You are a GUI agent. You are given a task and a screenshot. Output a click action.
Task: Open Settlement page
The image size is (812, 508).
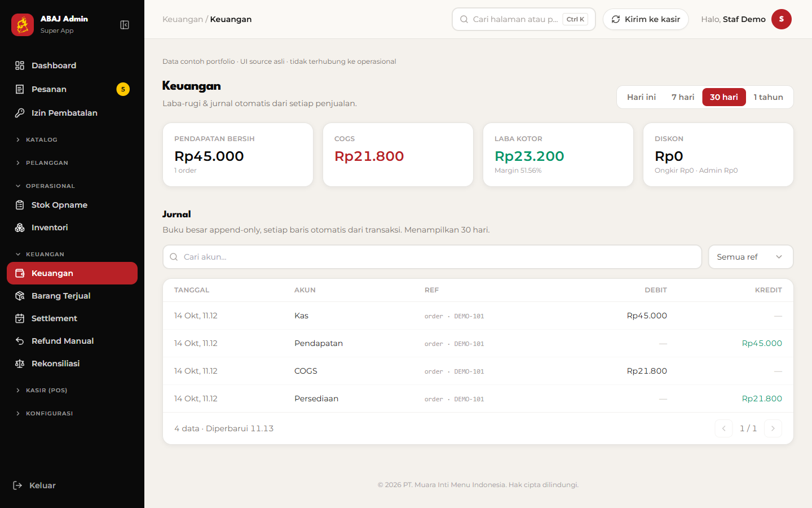(72, 318)
